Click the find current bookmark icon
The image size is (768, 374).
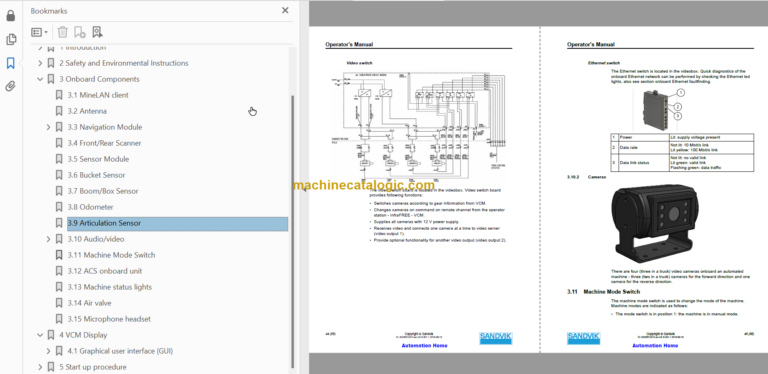[97, 32]
